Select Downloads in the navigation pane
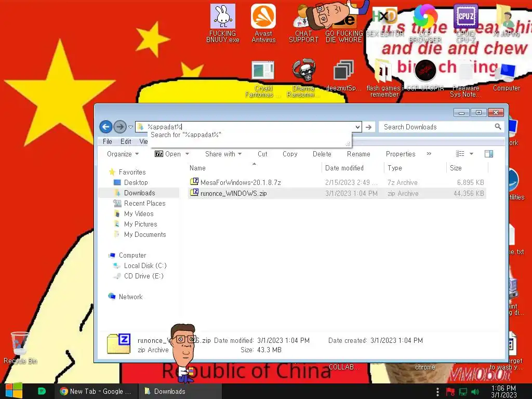Screen dimensions: 532x399 [139, 193]
